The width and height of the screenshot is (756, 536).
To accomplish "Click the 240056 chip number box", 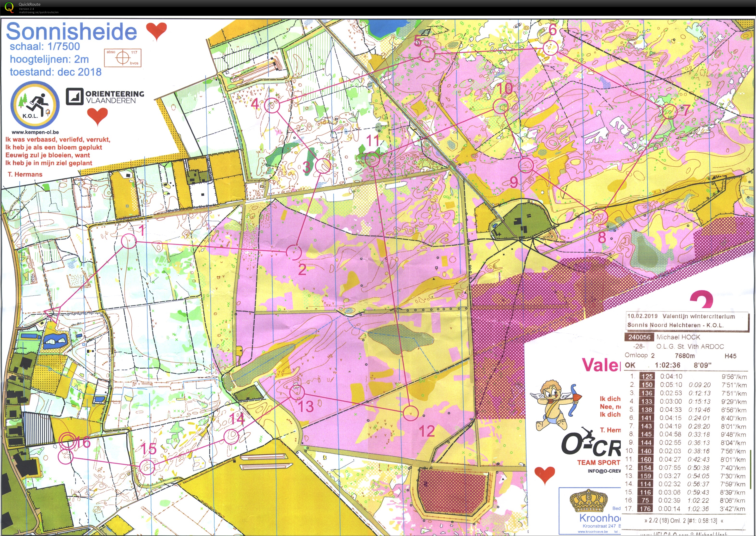I will click(639, 337).
